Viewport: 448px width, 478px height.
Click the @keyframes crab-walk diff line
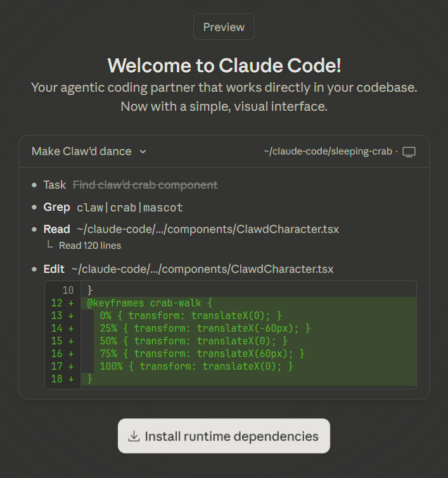[249, 303]
